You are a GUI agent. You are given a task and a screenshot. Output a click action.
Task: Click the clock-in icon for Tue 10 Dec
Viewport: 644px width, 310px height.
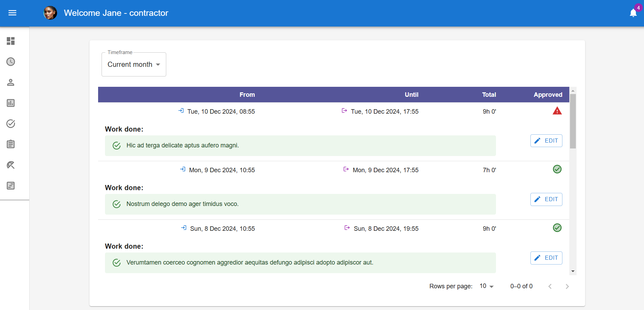[x=181, y=111]
